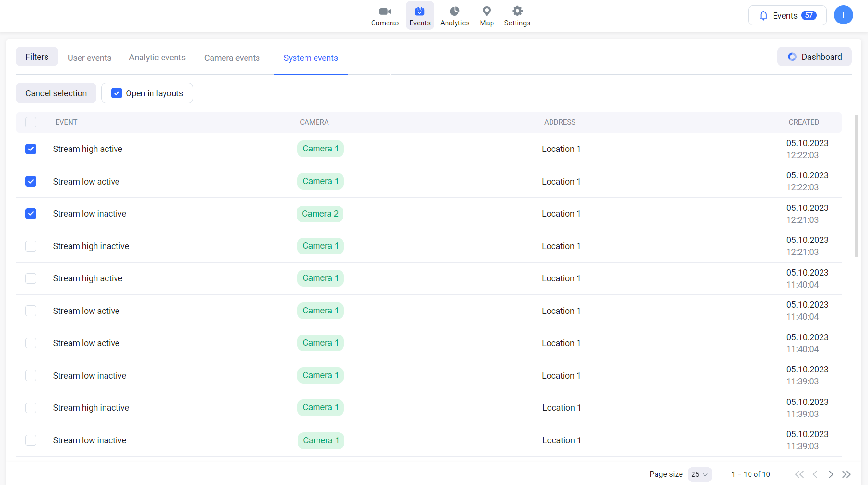
Task: Switch to the Camera events tab
Action: [232, 58]
